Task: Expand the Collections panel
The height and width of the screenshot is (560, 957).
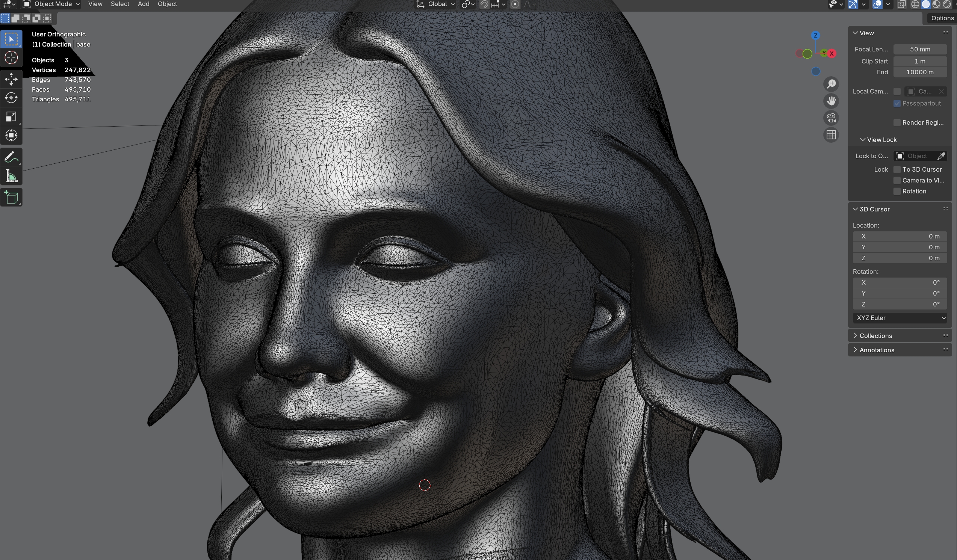Action: (x=875, y=336)
